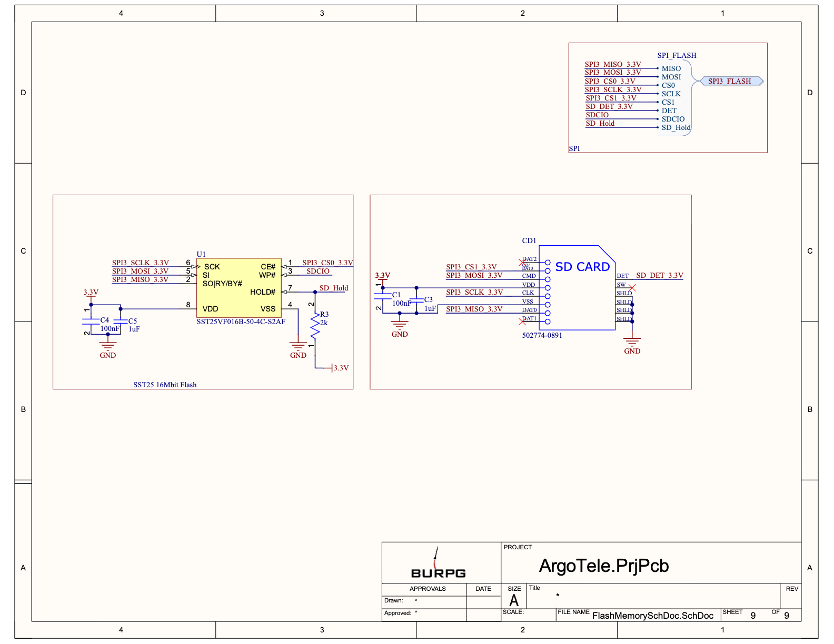Click the 502774-0891 part number text
Viewport: 834px width, 644px height.
542,335
